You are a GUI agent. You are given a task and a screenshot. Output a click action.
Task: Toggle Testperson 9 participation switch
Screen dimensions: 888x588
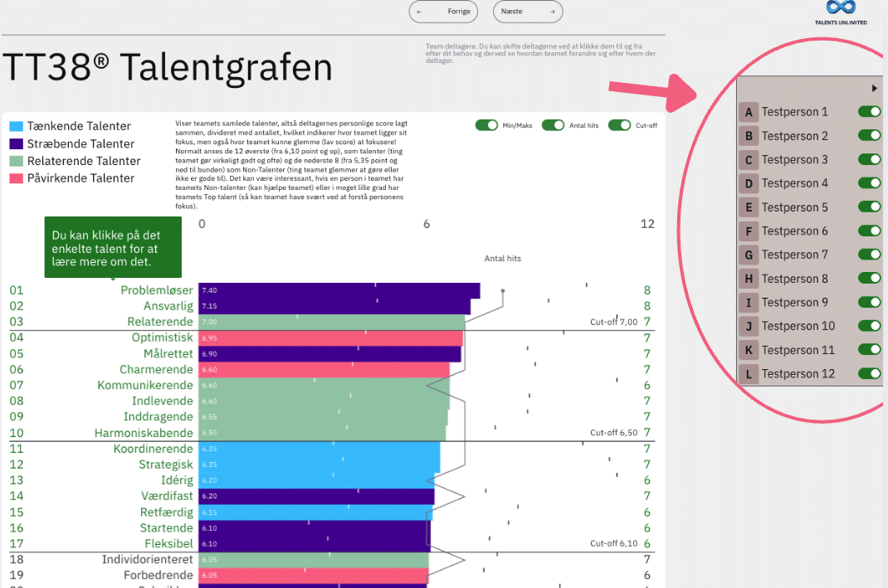pos(869,303)
